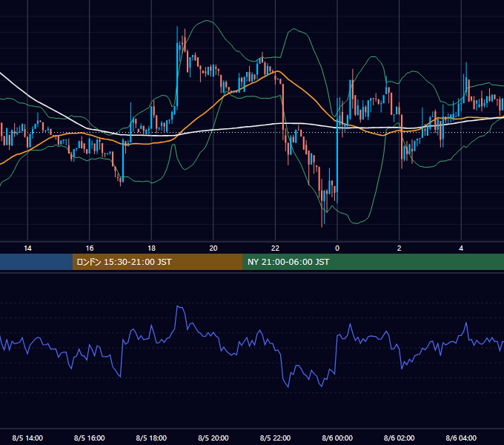
Task: Click the 8/6 00:00 date label
Action: (337, 438)
